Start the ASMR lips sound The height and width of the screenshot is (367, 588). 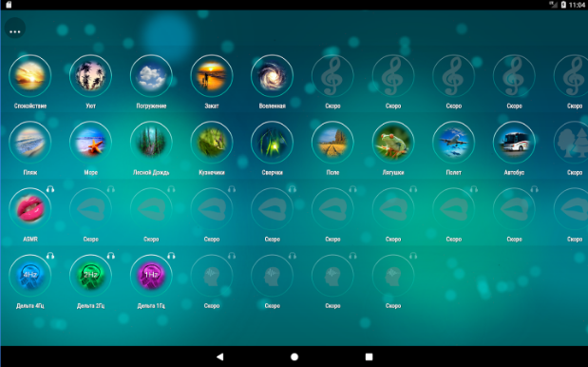30,208
